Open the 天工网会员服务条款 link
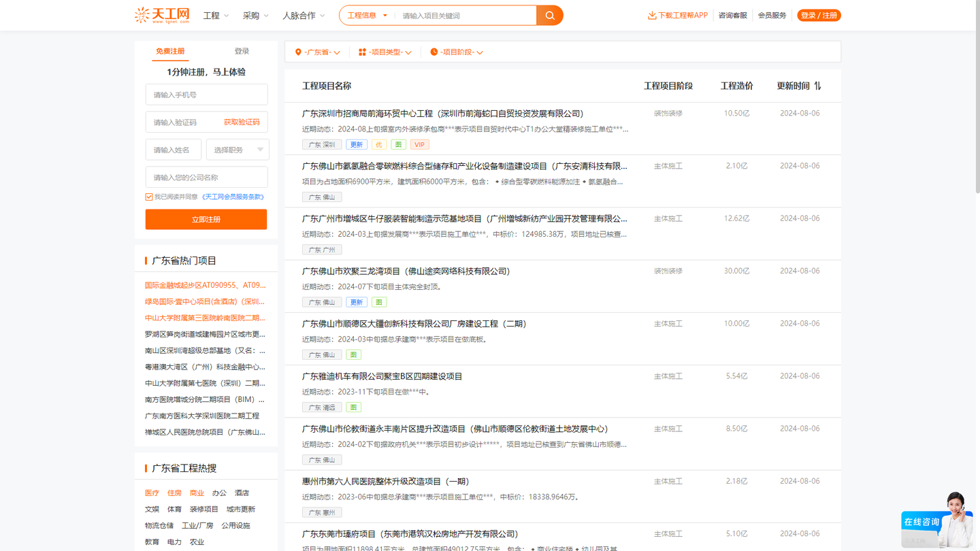This screenshot has width=980, height=551. tap(233, 197)
